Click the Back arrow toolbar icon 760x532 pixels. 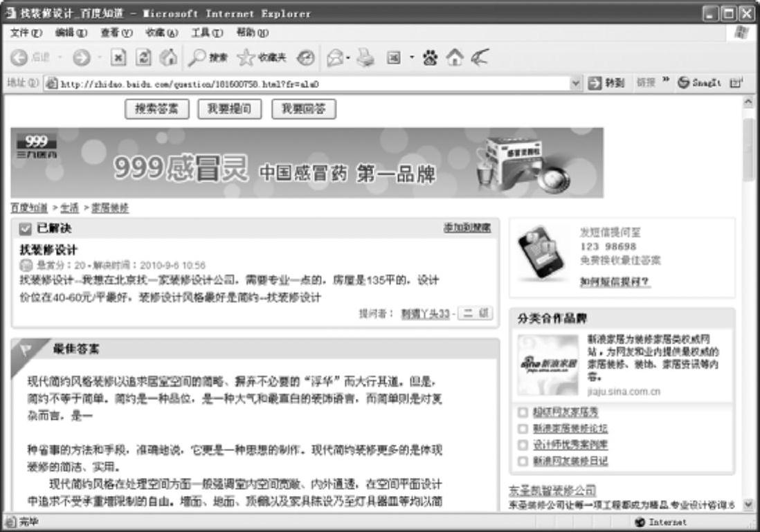click(19, 57)
